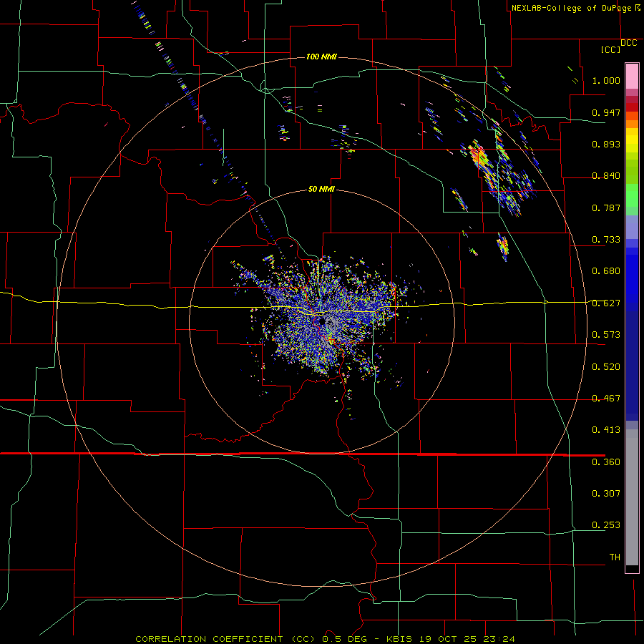Click the 0.627 scale value

606,303
